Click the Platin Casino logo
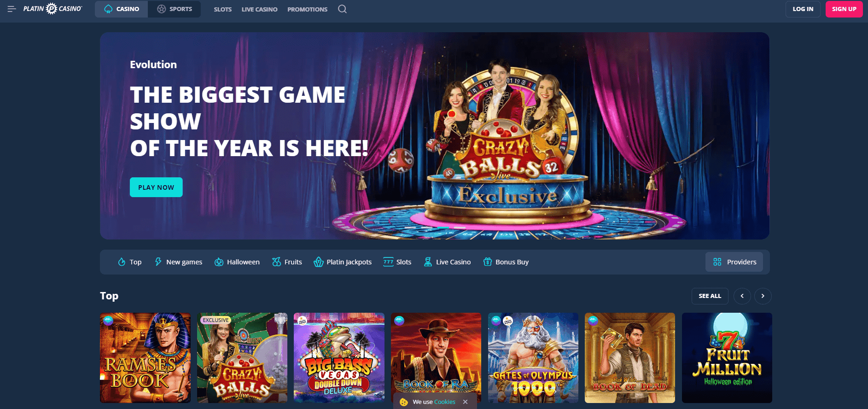868x409 pixels. coord(53,9)
